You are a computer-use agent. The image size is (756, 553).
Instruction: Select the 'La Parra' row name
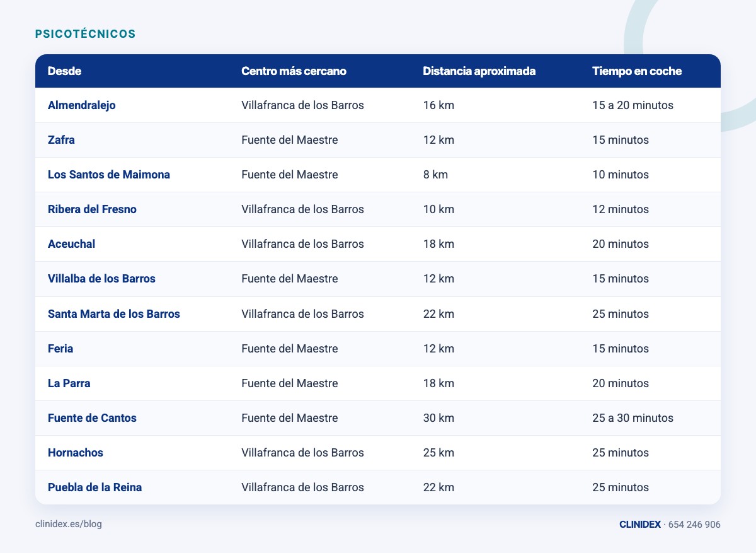click(69, 383)
